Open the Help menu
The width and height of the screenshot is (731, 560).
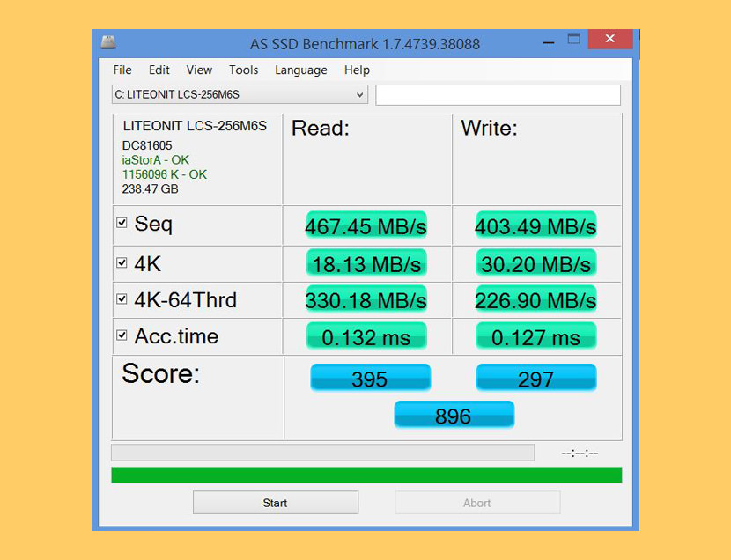point(357,70)
